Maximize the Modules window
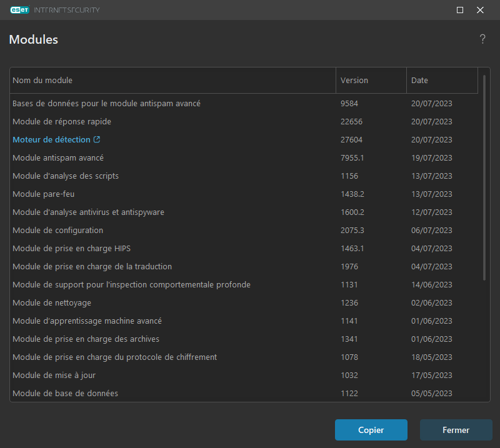The width and height of the screenshot is (500, 448). pos(460,10)
